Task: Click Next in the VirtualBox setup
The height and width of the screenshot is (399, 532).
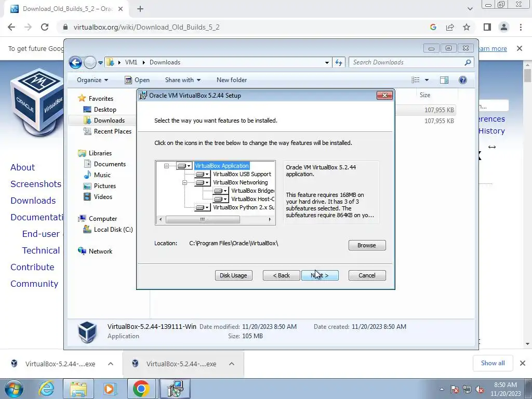Action: tap(320, 275)
